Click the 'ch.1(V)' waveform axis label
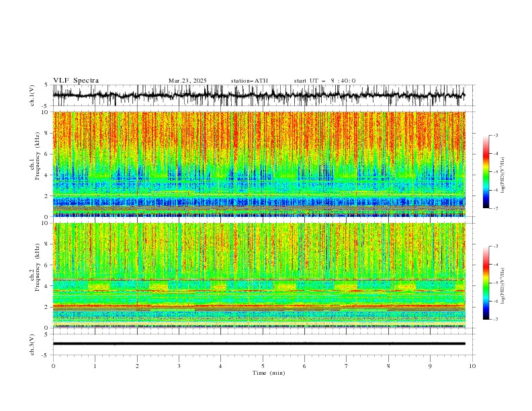Screen dimensions: 532x411 (x=32, y=95)
